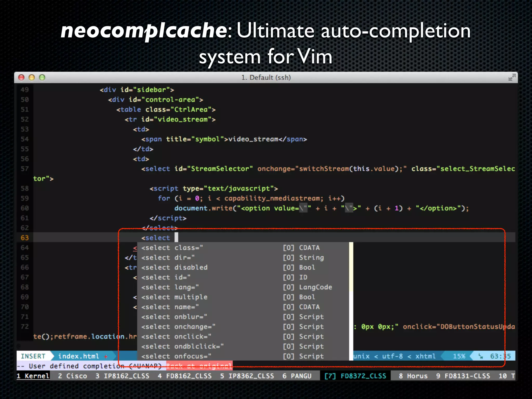Click the text cursor on line 63

[x=176, y=237]
